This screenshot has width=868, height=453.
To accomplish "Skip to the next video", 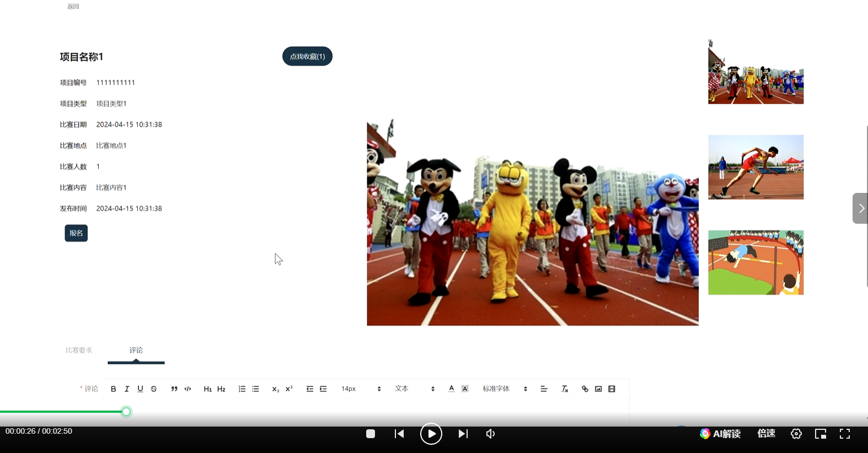I will [x=463, y=434].
